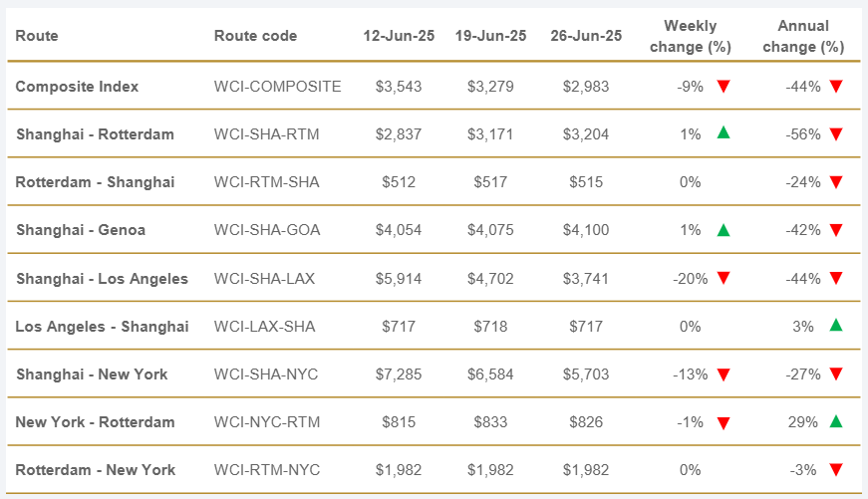The image size is (868, 499).
Task: Click the red down arrow for Rotterdam - New York annual change
Action: point(836,470)
